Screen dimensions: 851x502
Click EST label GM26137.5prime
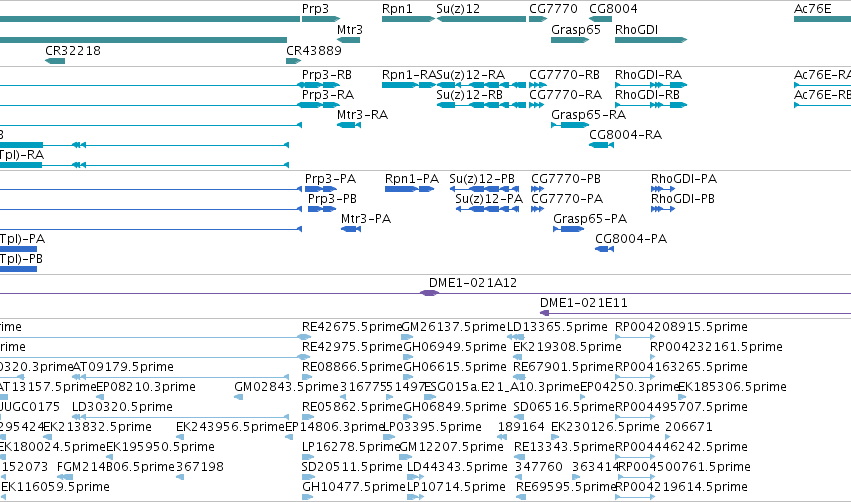[x=453, y=327]
